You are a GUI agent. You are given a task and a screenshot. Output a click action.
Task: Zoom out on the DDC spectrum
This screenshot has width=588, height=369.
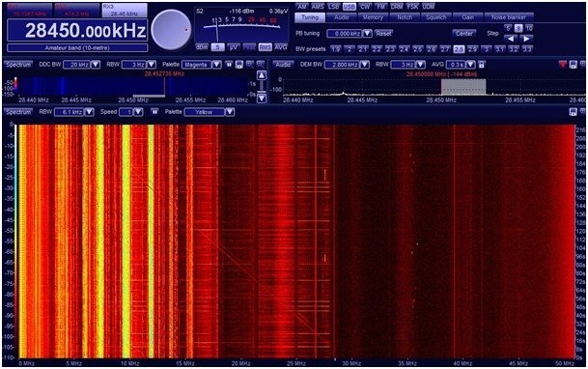click(260, 65)
